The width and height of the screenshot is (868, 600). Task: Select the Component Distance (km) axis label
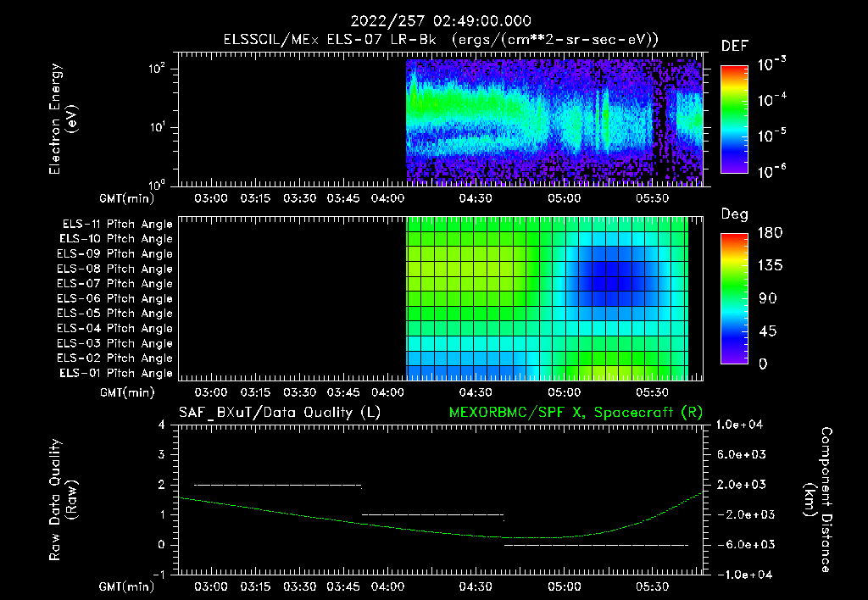pos(818,500)
